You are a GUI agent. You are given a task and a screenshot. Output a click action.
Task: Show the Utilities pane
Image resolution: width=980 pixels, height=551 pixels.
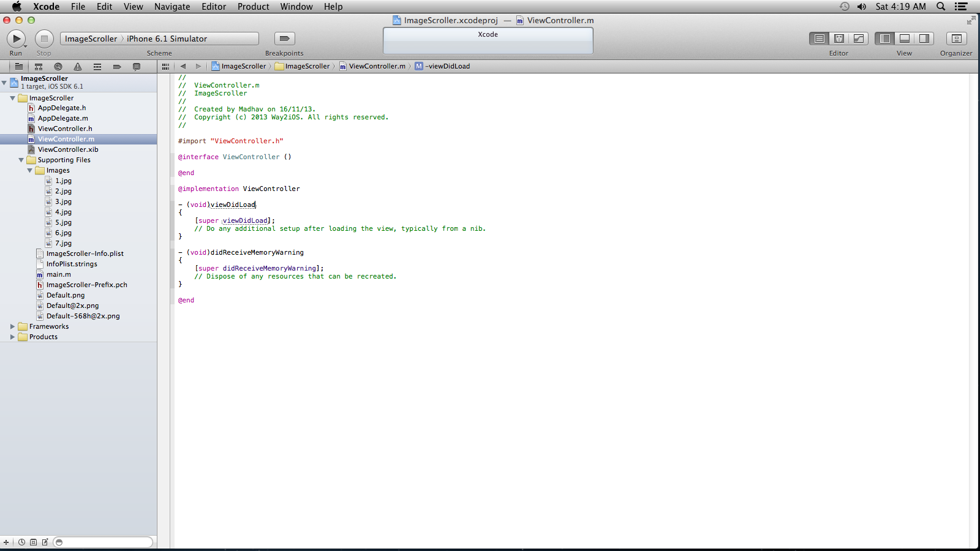[924, 39]
